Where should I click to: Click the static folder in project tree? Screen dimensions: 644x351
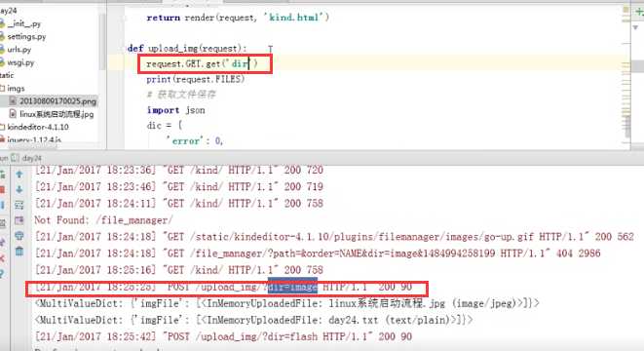click(x=7, y=75)
